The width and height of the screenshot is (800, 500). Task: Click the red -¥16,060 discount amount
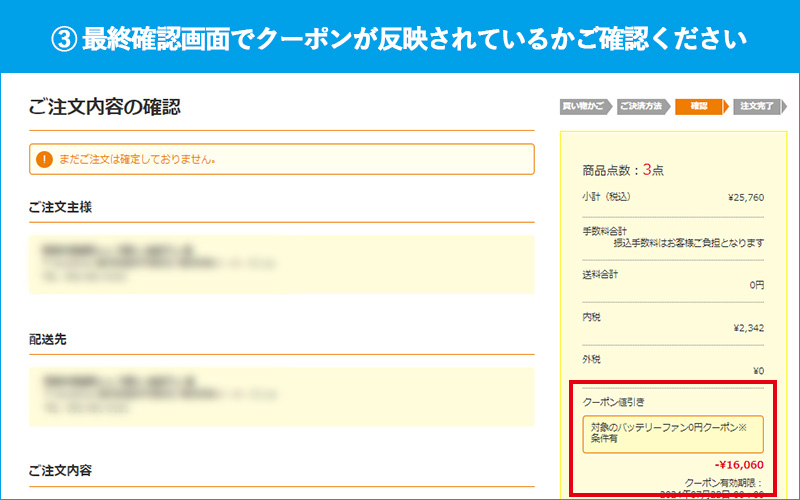739,465
